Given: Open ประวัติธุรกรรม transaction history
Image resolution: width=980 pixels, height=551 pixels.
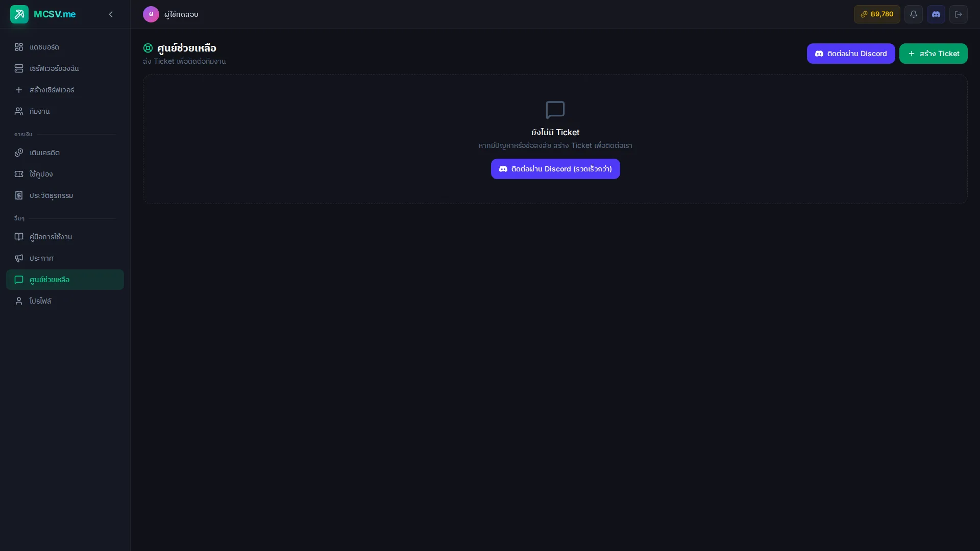Looking at the screenshot, I should point(51,195).
